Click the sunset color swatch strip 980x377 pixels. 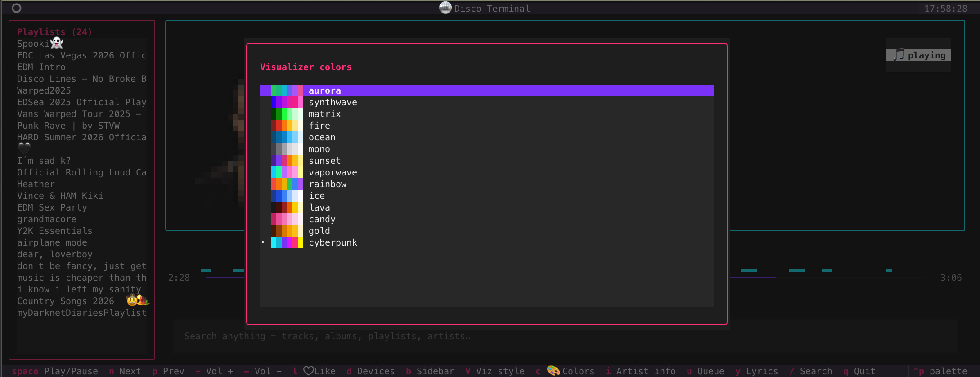(287, 161)
